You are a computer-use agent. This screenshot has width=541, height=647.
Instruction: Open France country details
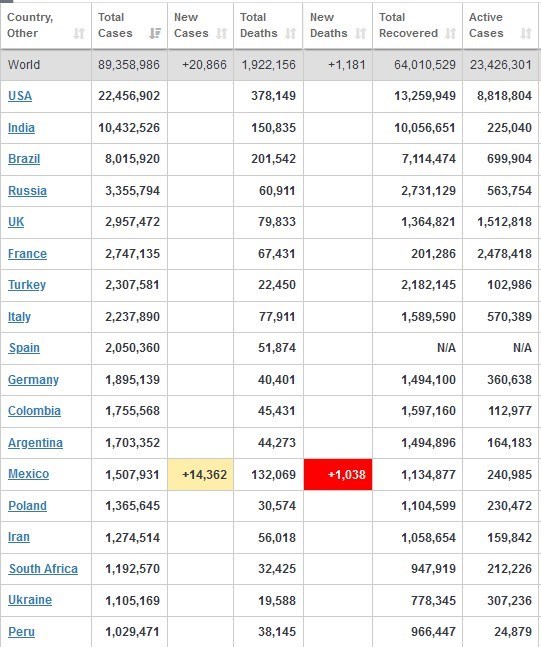coord(27,254)
